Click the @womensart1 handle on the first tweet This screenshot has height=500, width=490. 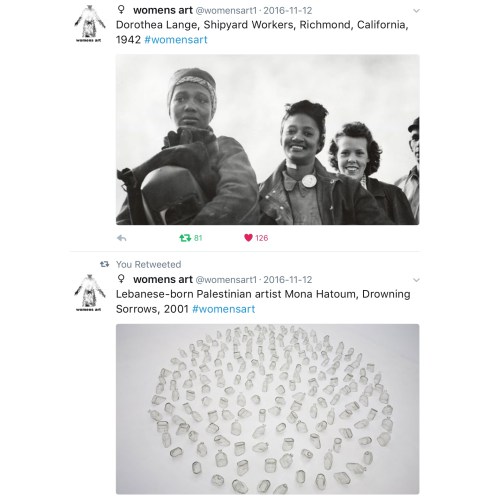(x=226, y=11)
